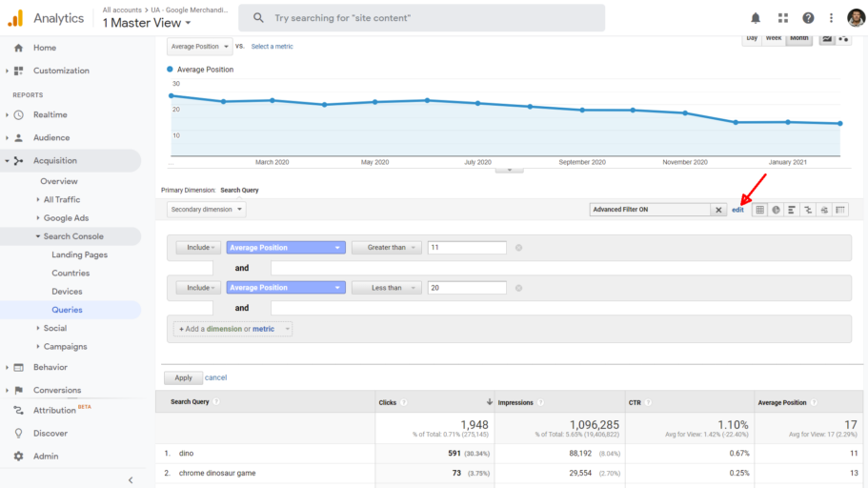
Task: Click the Attribution sidebar icon
Action: pyautogui.click(x=18, y=410)
